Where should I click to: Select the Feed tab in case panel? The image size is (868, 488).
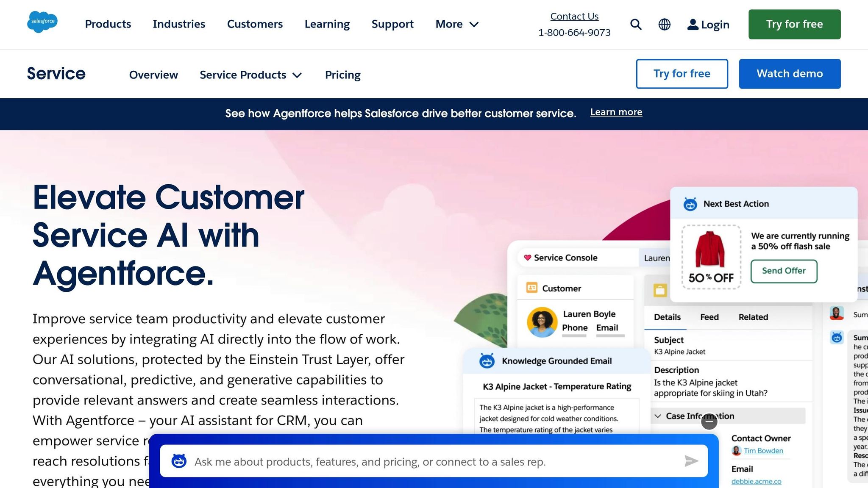[709, 317]
